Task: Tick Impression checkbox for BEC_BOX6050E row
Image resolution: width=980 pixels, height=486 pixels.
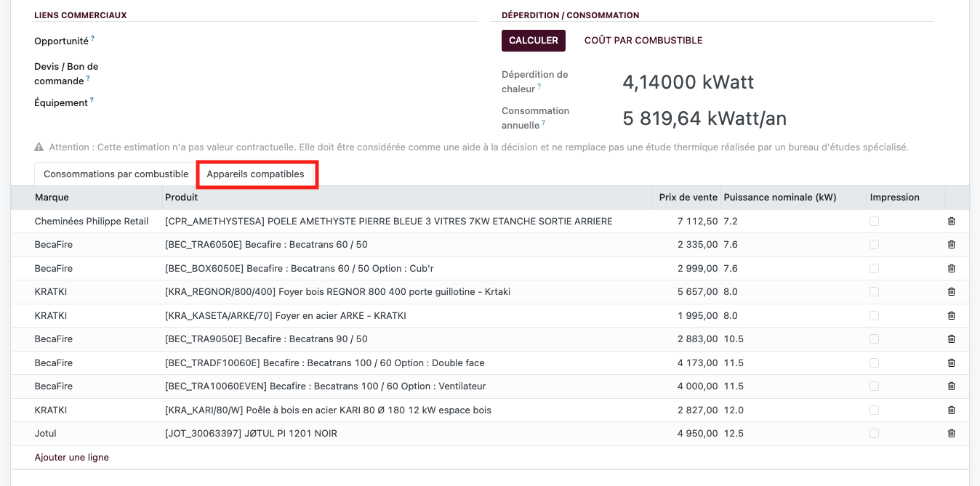Action: point(874,268)
